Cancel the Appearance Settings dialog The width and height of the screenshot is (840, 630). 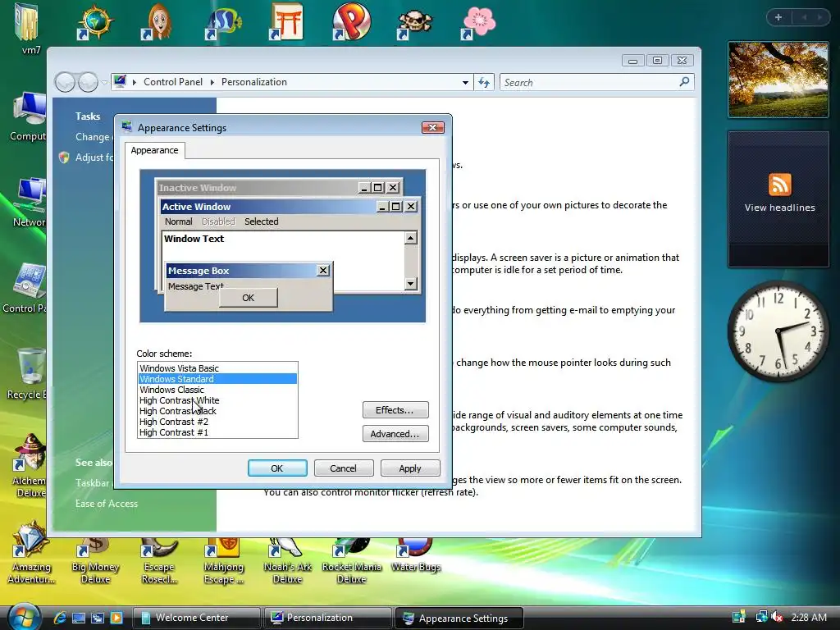[343, 468]
